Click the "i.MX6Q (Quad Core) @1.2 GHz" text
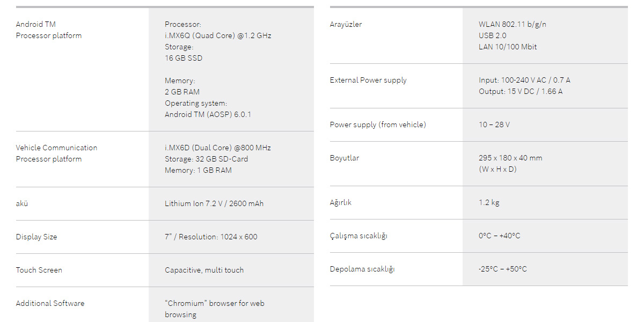 point(218,35)
